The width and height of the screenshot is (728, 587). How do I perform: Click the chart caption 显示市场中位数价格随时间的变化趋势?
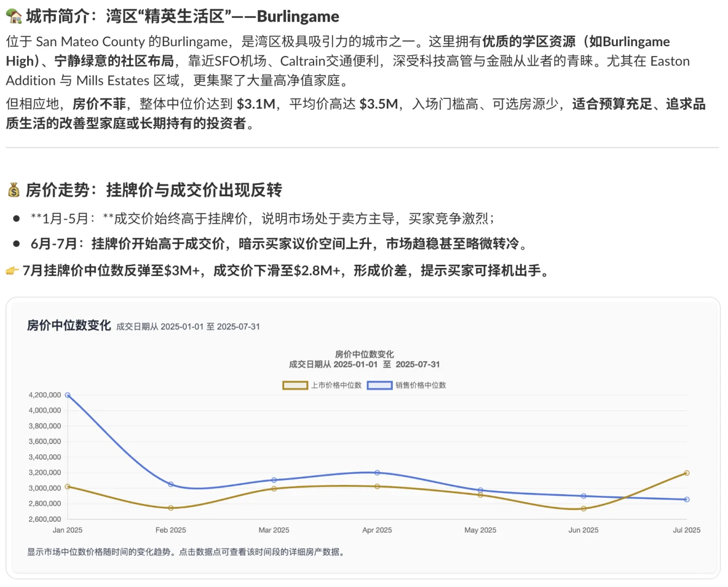pos(186,552)
